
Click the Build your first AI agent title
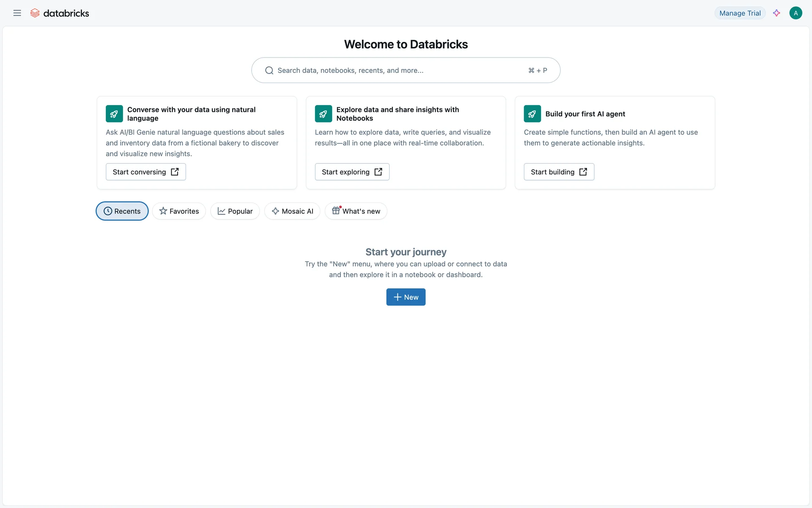click(x=585, y=114)
